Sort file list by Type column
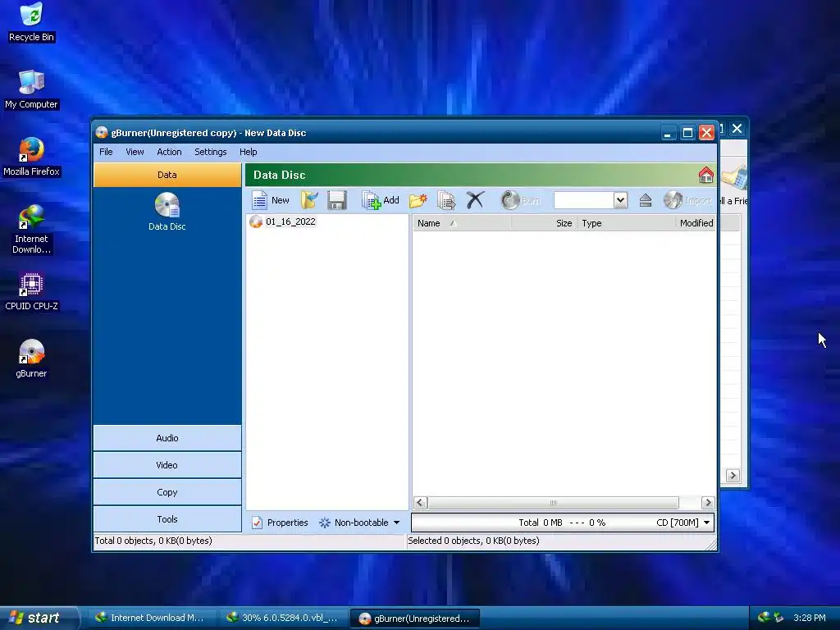This screenshot has width=840, height=630. click(x=626, y=223)
